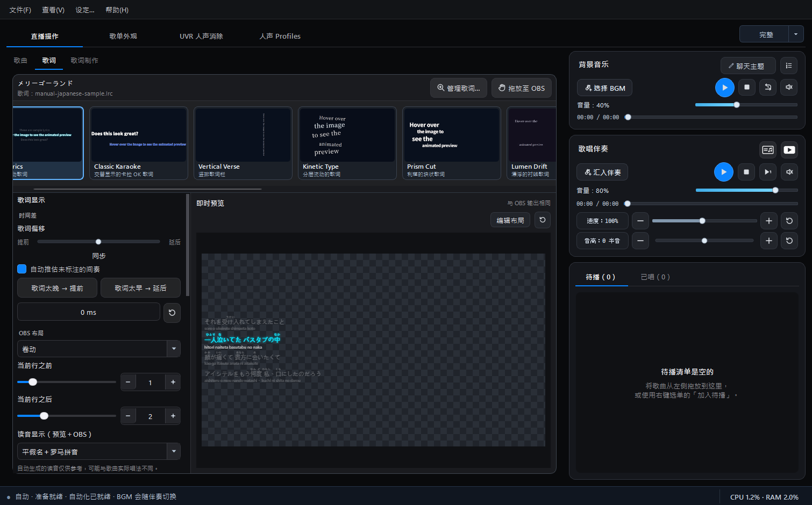Switch to the 歌词制作 sub-tab

(x=84, y=61)
